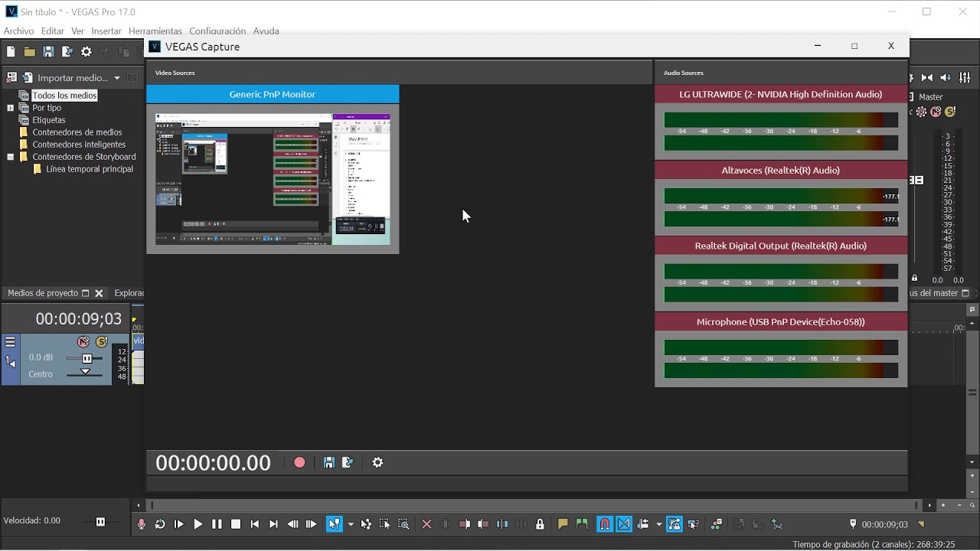Pause playback in the transport bar
Screen dimensions: 980x551
tap(217, 524)
